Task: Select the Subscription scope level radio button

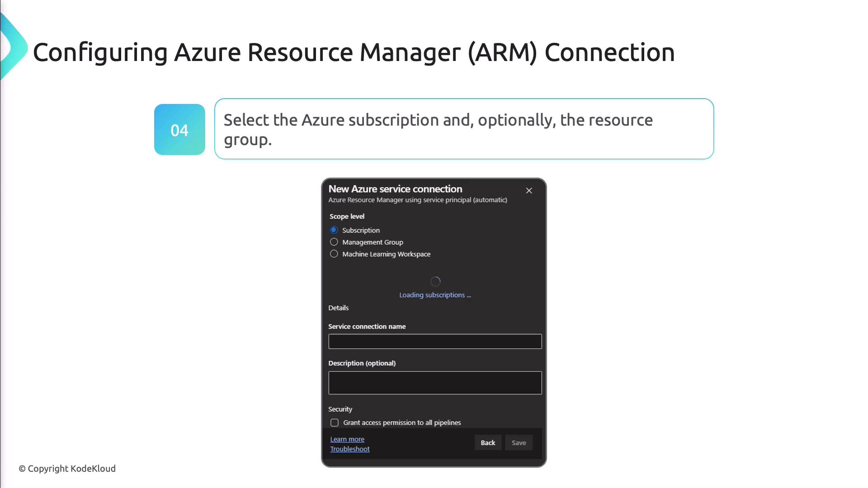Action: pos(334,230)
